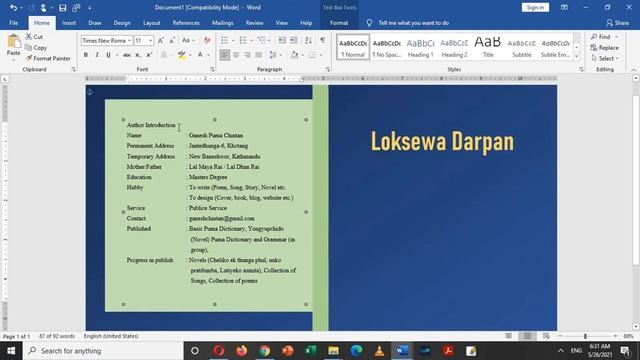This screenshot has width=640, height=360.
Task: Open Paragraph dialog launcher
Action: pos(328,69)
